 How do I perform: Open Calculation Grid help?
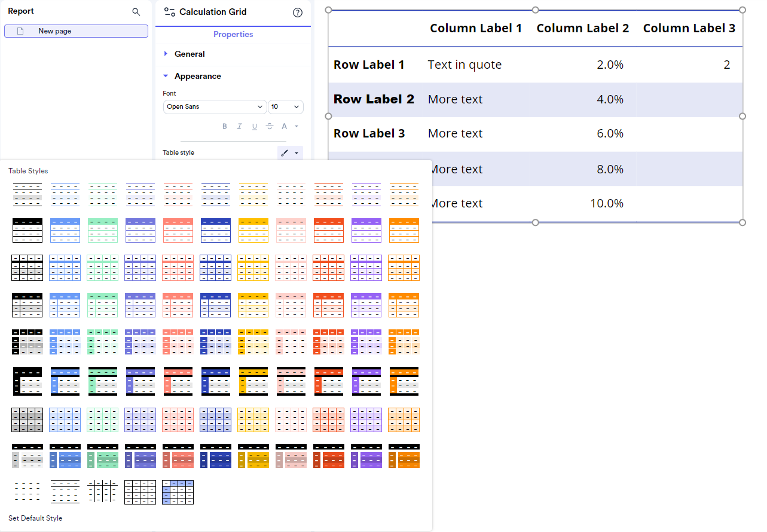(x=297, y=12)
